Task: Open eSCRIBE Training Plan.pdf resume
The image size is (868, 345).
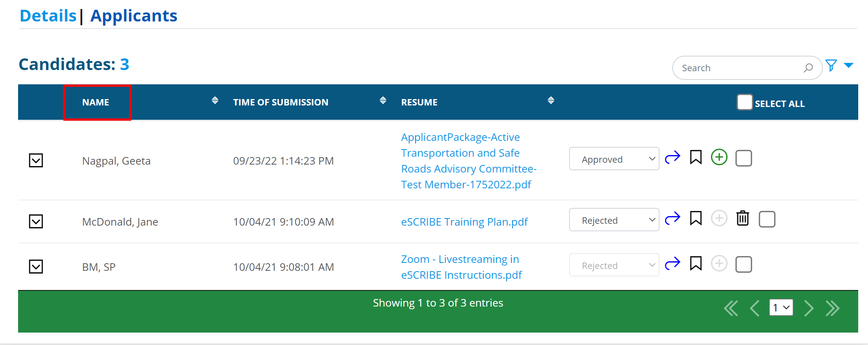Action: coord(464,222)
